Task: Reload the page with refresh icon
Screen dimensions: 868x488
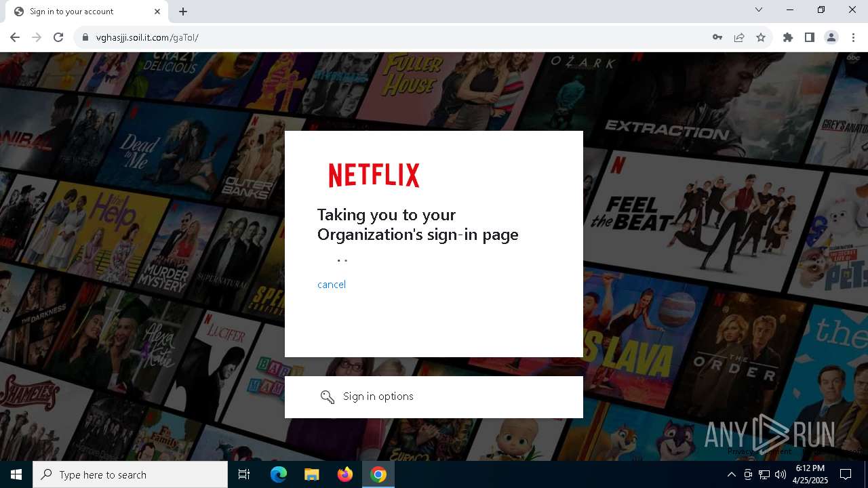Action: point(58,37)
